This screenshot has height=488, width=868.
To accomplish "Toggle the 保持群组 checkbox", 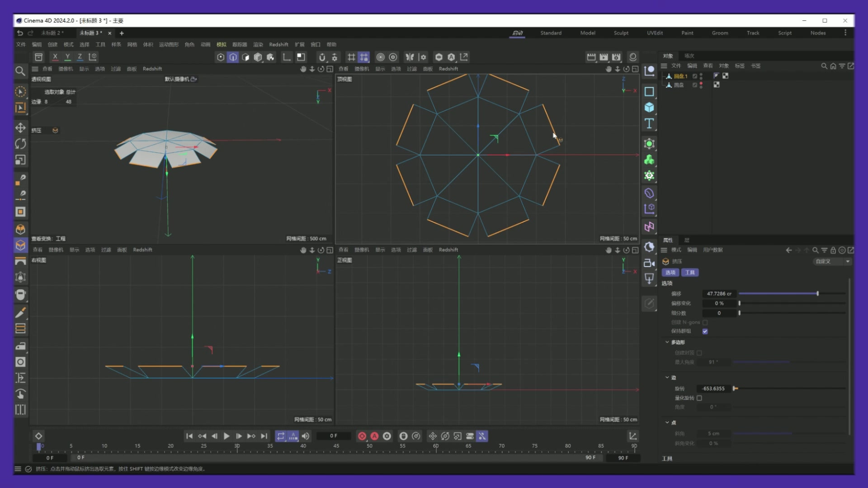I will click(705, 331).
